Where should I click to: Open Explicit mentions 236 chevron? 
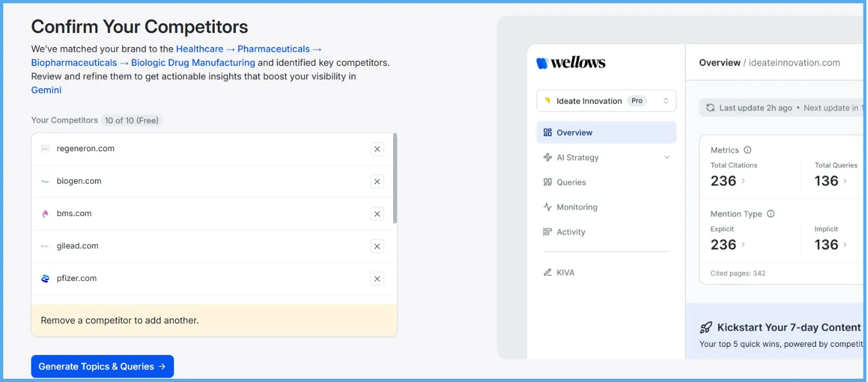click(x=743, y=245)
